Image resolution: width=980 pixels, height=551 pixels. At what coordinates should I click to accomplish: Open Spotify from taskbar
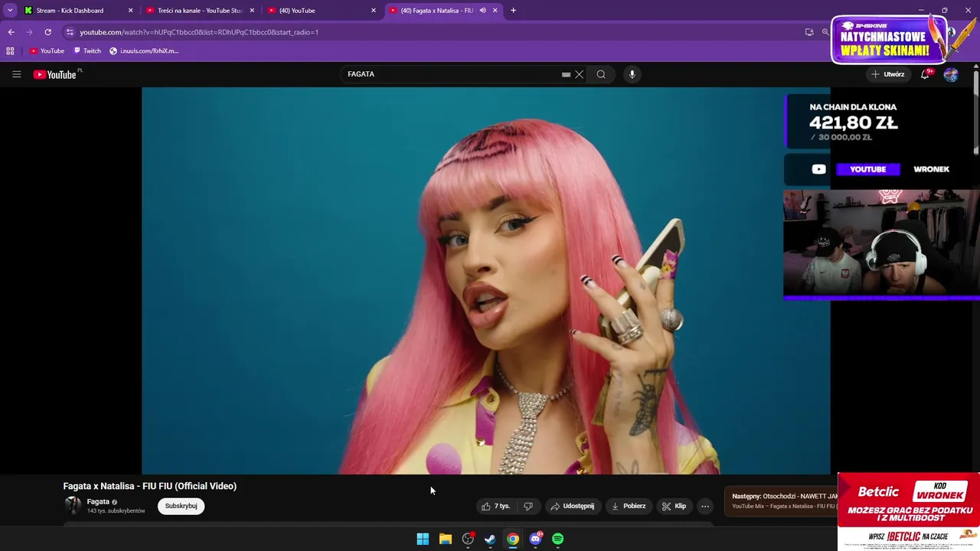(558, 539)
